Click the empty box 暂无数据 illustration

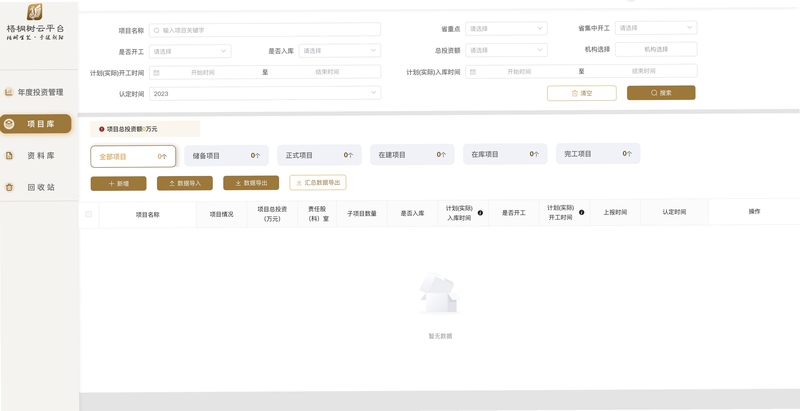pyautogui.click(x=439, y=294)
